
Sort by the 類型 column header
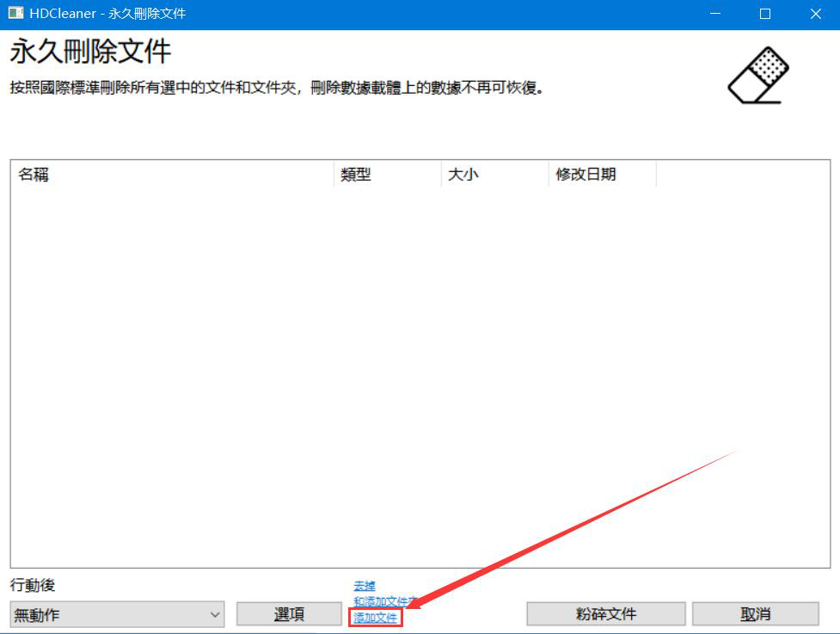point(387,174)
